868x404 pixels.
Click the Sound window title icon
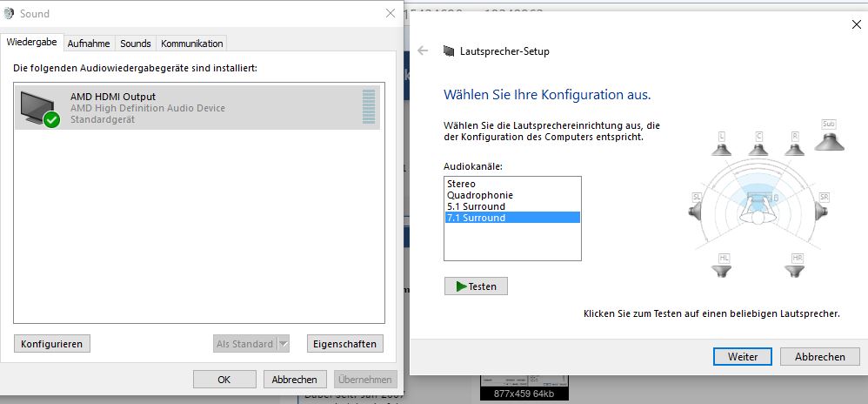coord(9,13)
